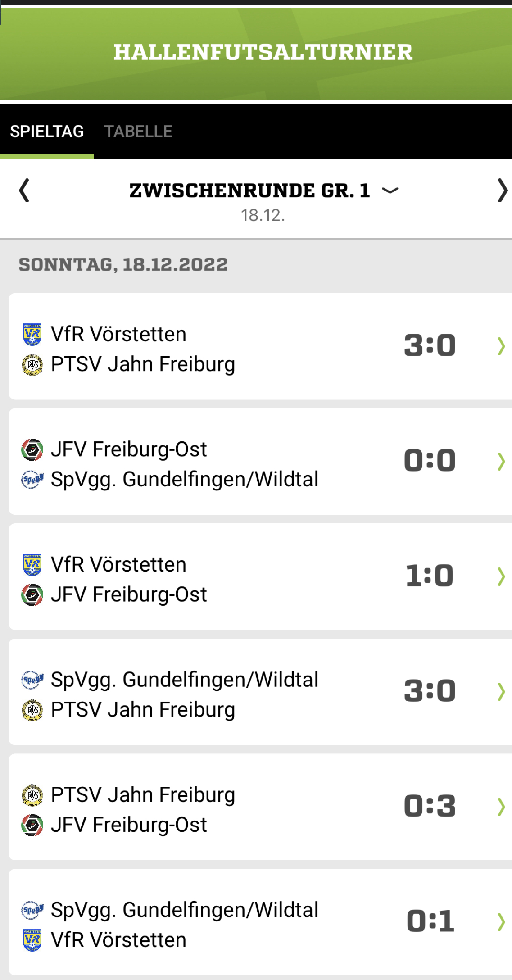Click SpVgg. Gundelfingen/Wildtal crest in second match
The image size is (512, 980).
tap(32, 480)
